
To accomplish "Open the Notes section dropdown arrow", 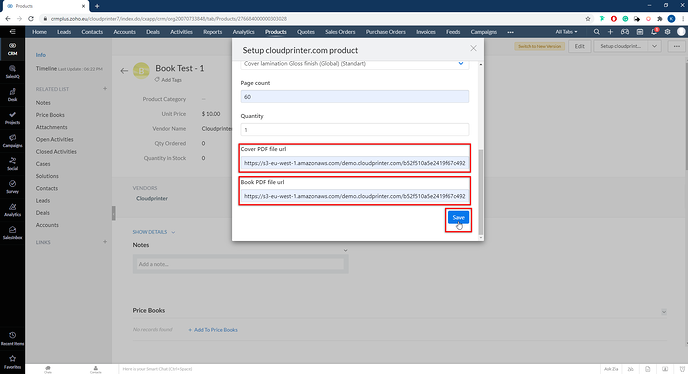I will point(345,250).
